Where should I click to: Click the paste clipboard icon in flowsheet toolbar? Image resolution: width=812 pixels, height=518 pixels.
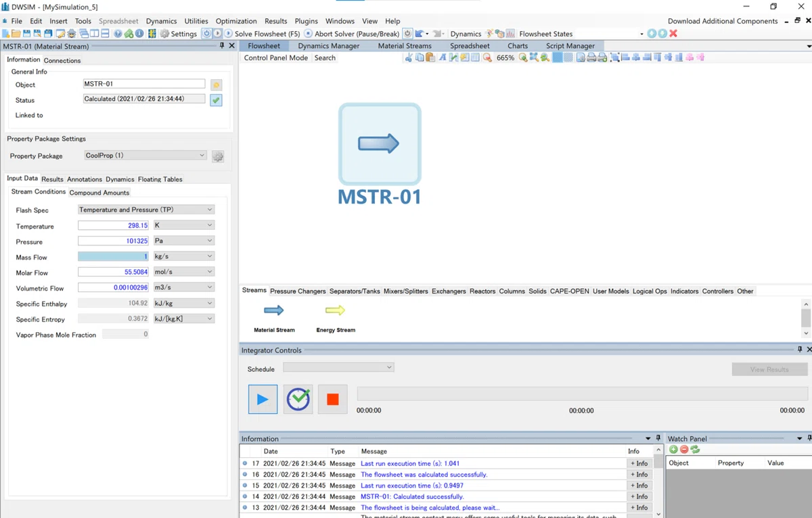point(430,57)
